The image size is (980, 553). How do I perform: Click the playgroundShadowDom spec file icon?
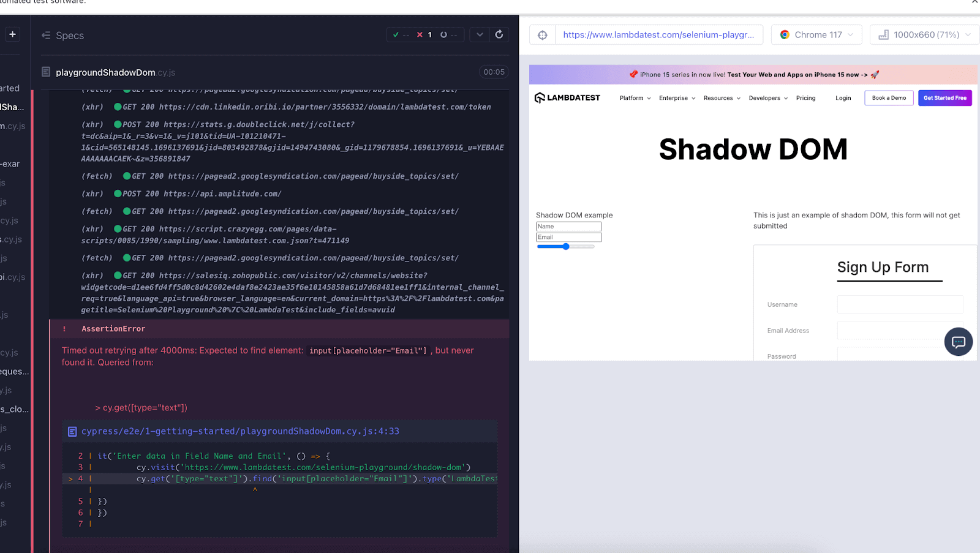46,72
